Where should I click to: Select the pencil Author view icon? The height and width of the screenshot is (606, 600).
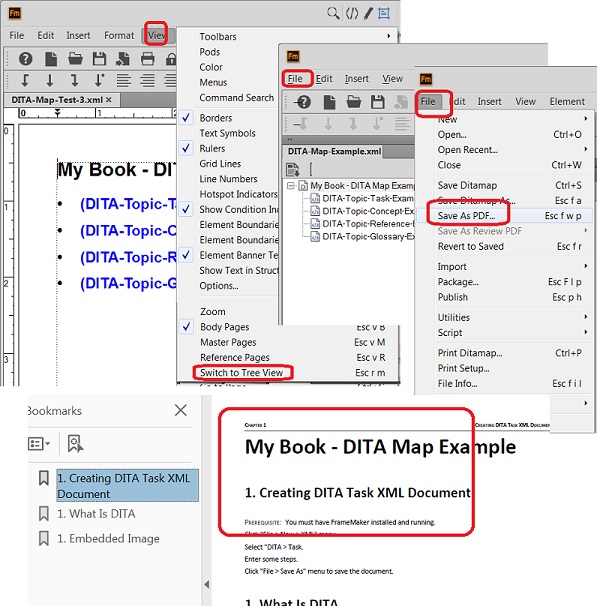(368, 14)
